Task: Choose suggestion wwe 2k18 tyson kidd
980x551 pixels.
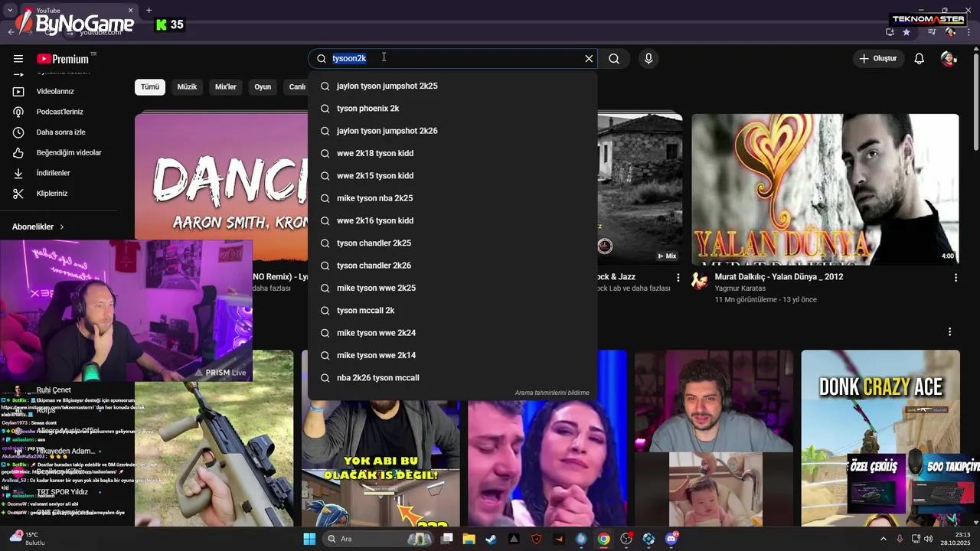Action: coord(452,153)
